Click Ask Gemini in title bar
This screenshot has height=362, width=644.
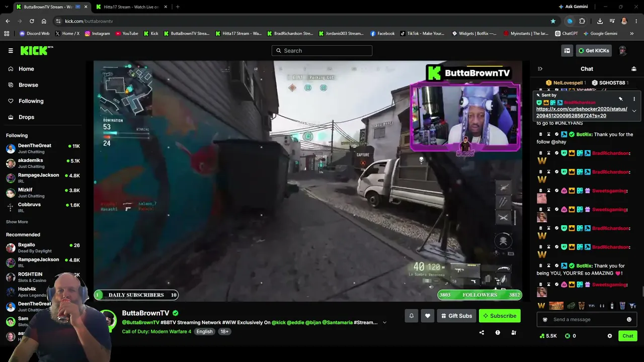(573, 7)
